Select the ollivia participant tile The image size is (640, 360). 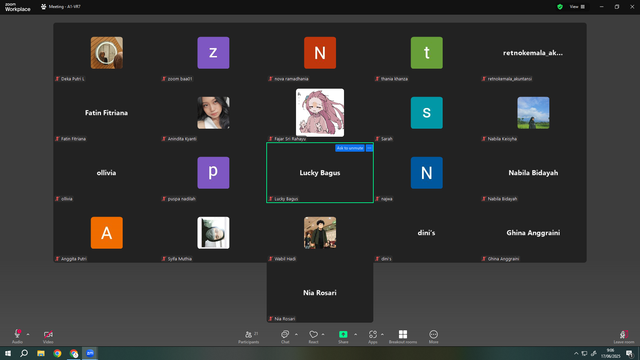[107, 173]
